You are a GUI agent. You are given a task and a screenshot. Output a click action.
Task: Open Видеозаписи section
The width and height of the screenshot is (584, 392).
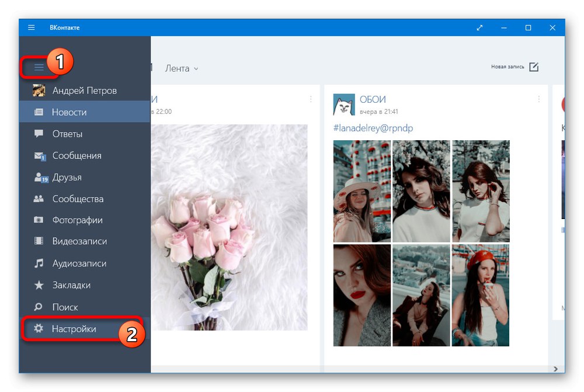click(x=85, y=241)
